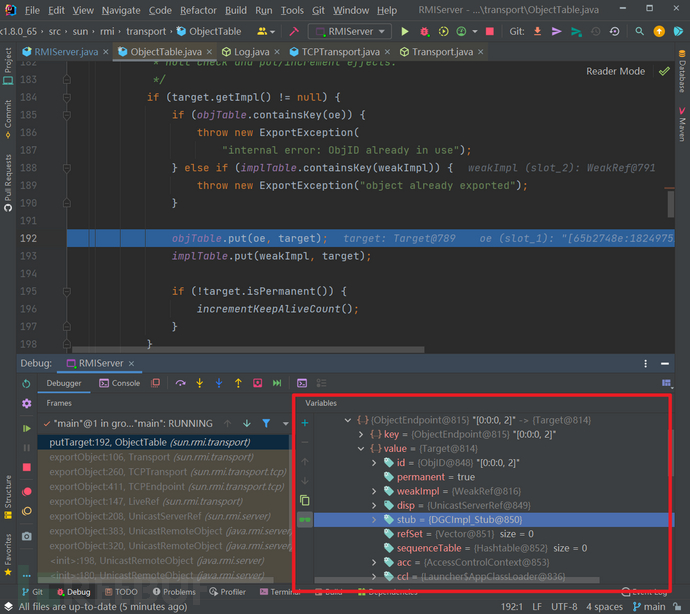Open thread selector dropdown arrow
The height and width of the screenshot is (614, 690).
click(286, 423)
